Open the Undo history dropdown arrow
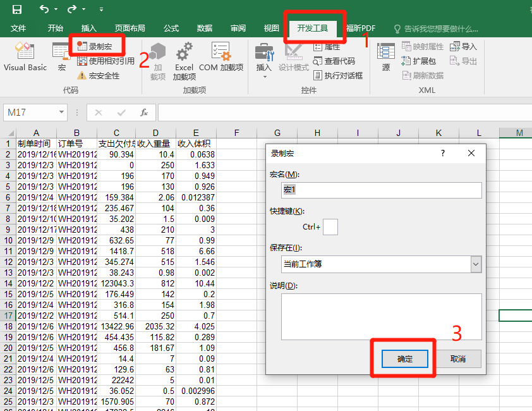532x411 pixels. 56,9
